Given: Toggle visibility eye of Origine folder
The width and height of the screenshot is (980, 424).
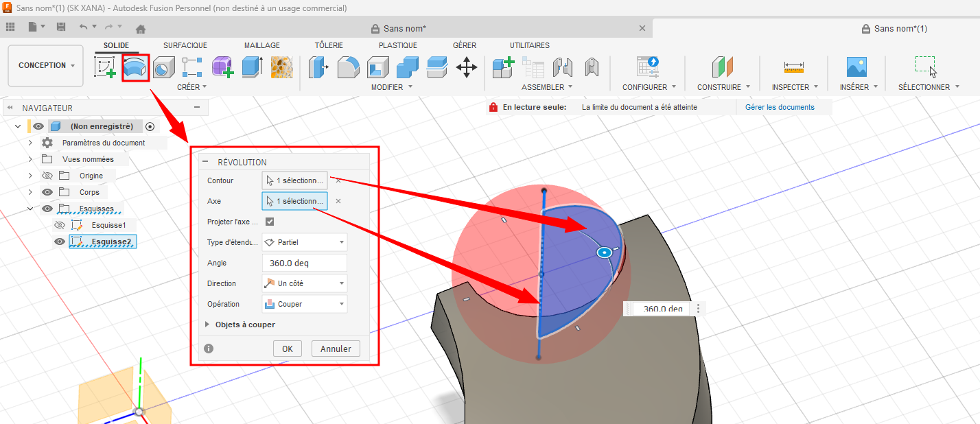Looking at the screenshot, I should click(47, 176).
